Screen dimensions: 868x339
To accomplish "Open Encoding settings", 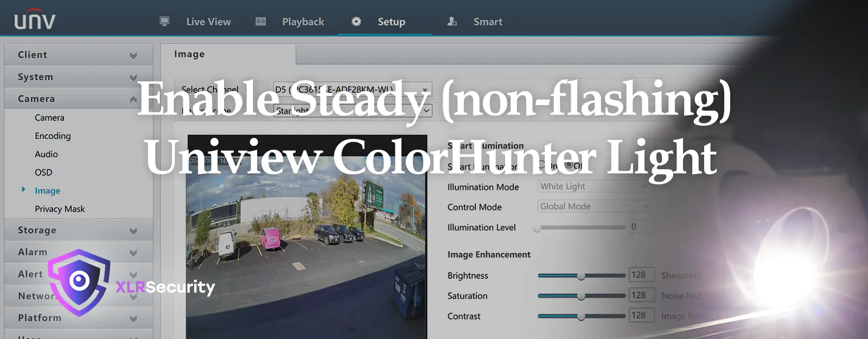I will [x=53, y=136].
